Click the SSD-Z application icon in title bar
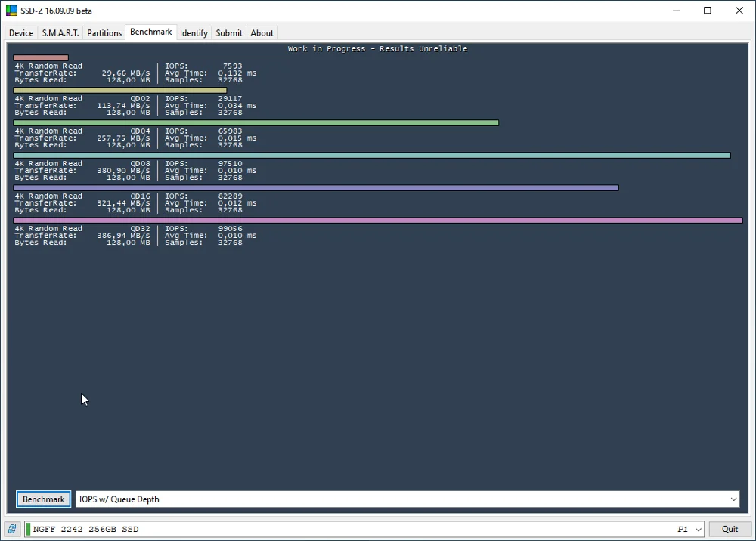The image size is (756, 541). tap(11, 11)
